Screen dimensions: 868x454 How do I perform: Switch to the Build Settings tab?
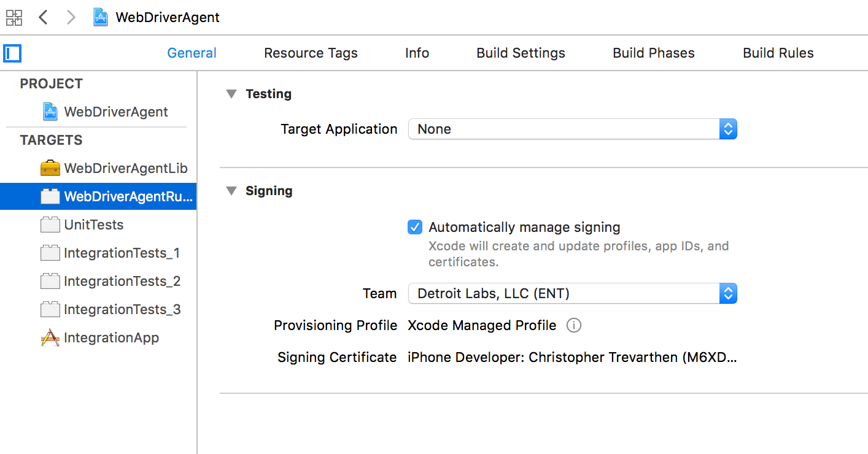(x=521, y=53)
